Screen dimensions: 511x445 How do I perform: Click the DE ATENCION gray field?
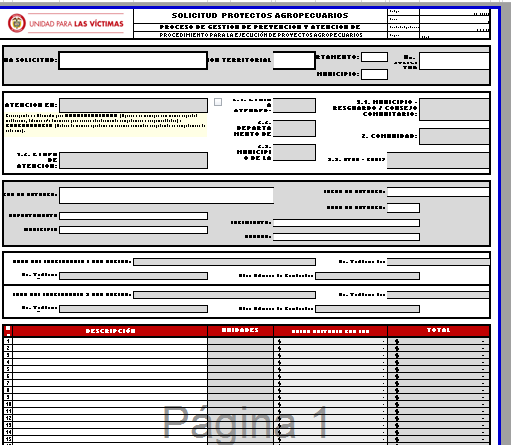tap(133, 160)
